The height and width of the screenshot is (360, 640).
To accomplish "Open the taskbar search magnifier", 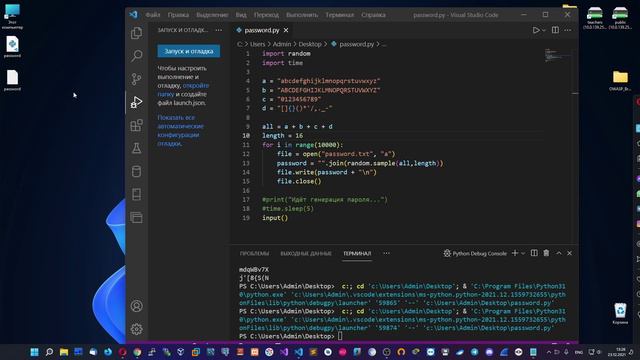I will 49,352.
